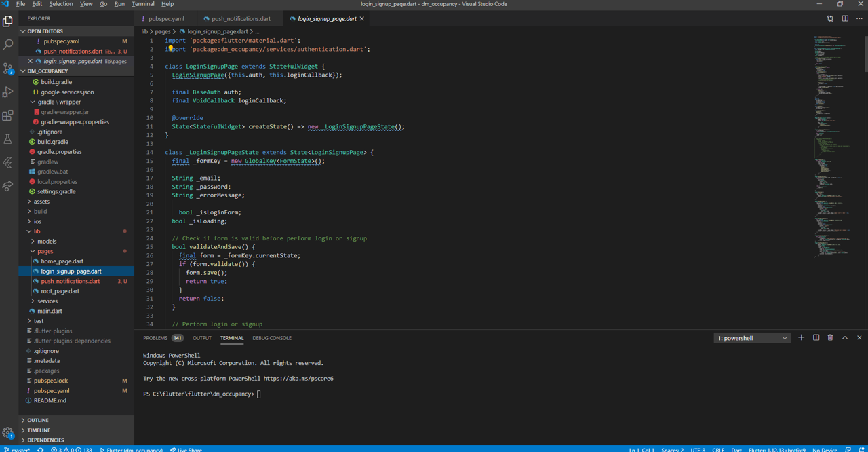The width and height of the screenshot is (868, 452).
Task: Expand the Outline section
Action: (x=77, y=420)
